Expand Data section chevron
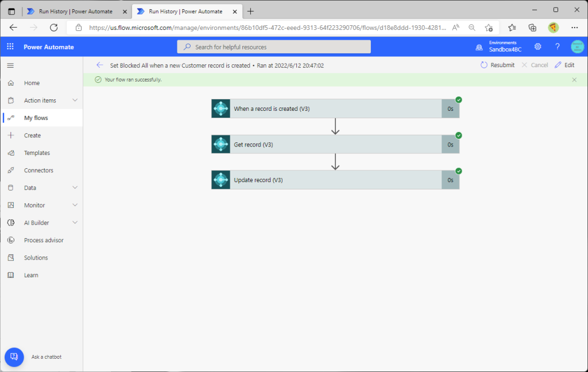Image resolution: width=588 pixels, height=372 pixels. [75, 188]
